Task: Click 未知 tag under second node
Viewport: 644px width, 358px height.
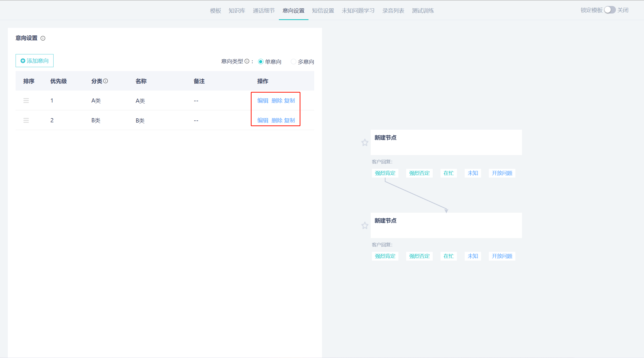Action: pos(473,256)
